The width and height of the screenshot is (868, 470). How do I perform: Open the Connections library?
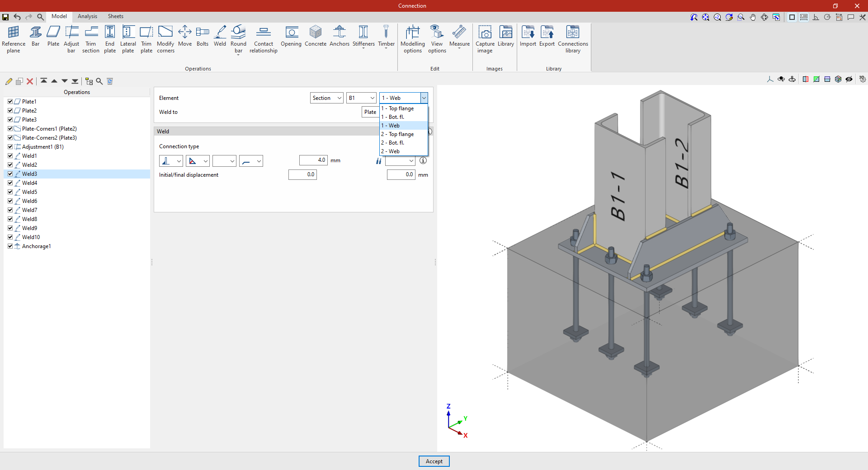click(x=573, y=39)
